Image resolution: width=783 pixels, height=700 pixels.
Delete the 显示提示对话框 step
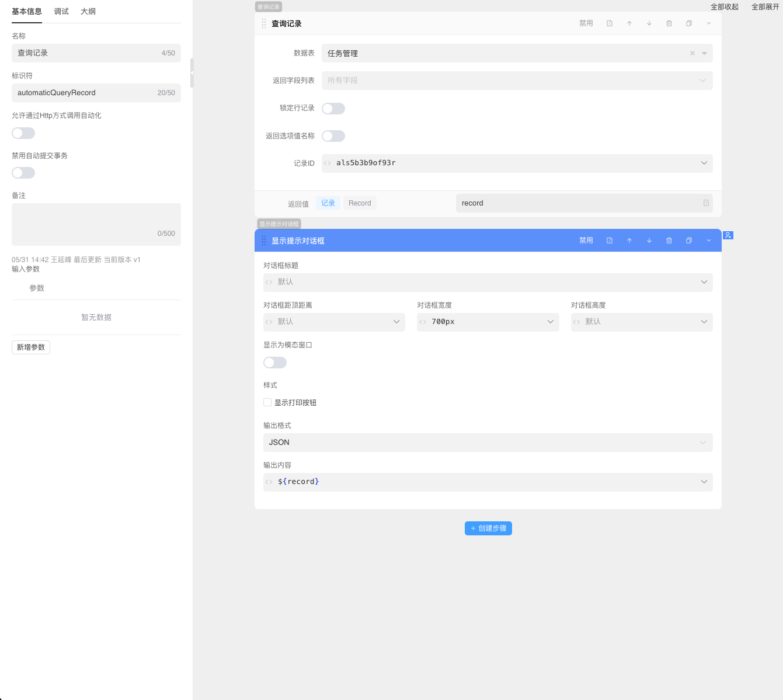pyautogui.click(x=669, y=241)
